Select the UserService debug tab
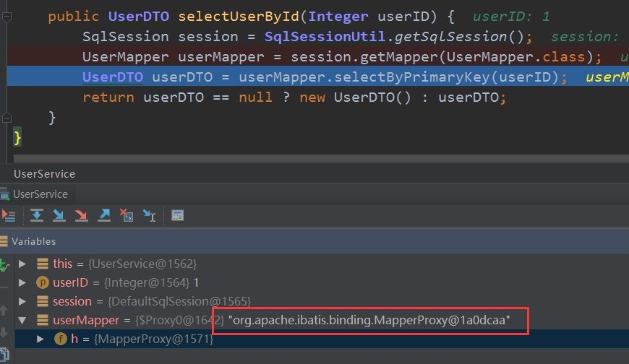The height and width of the screenshot is (364, 629). click(37, 194)
